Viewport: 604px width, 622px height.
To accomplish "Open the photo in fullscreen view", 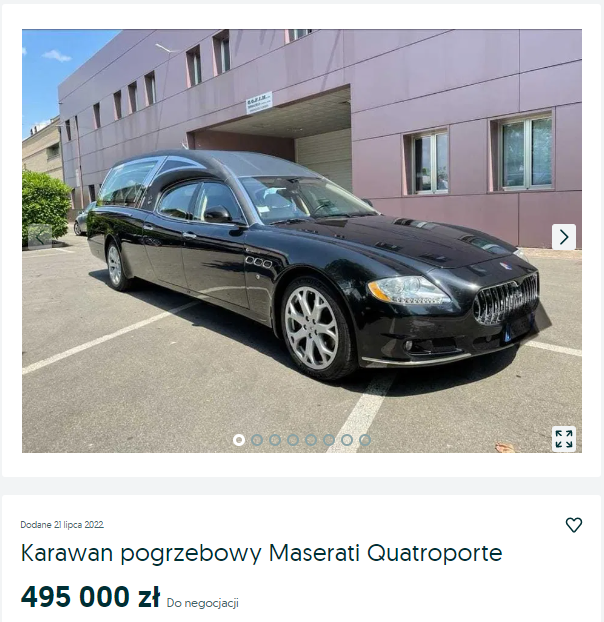I will coord(564,439).
